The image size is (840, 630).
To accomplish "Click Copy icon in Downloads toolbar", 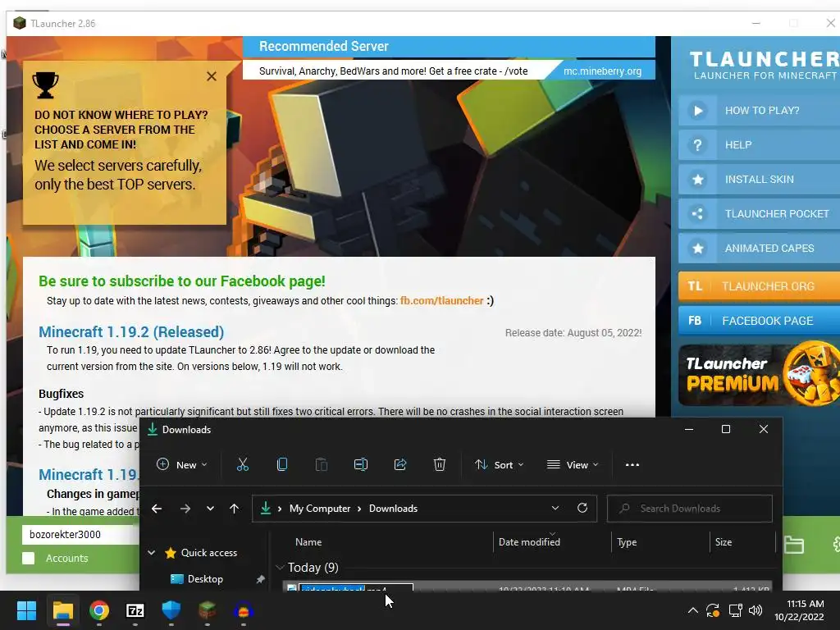I will click(x=282, y=464).
